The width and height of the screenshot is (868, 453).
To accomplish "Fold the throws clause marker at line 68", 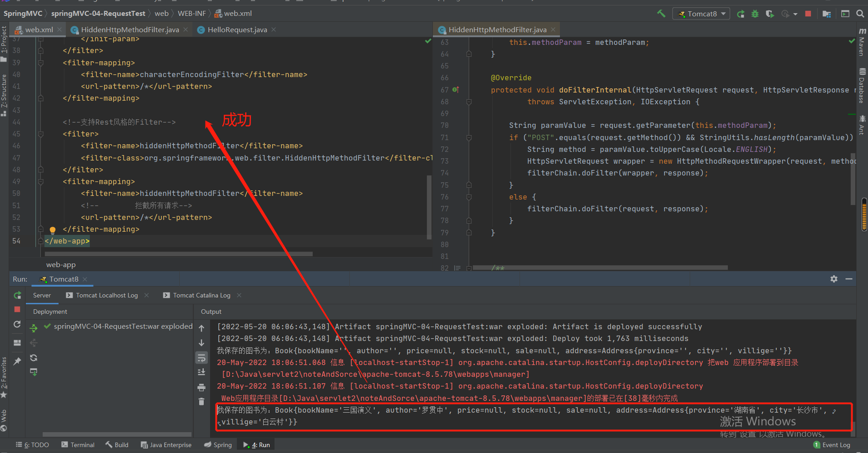I will pyautogui.click(x=469, y=102).
